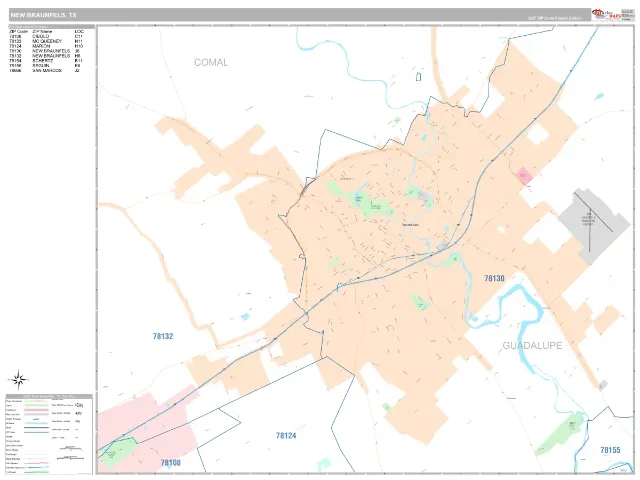Click the compass rose icon
The width and height of the screenshot is (640, 480).
(18, 380)
